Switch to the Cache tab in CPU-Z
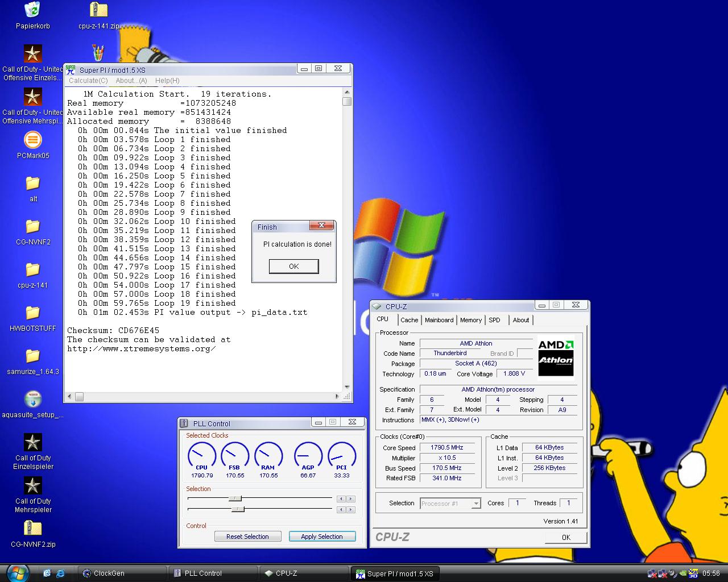This screenshot has width=728, height=582. [x=409, y=320]
